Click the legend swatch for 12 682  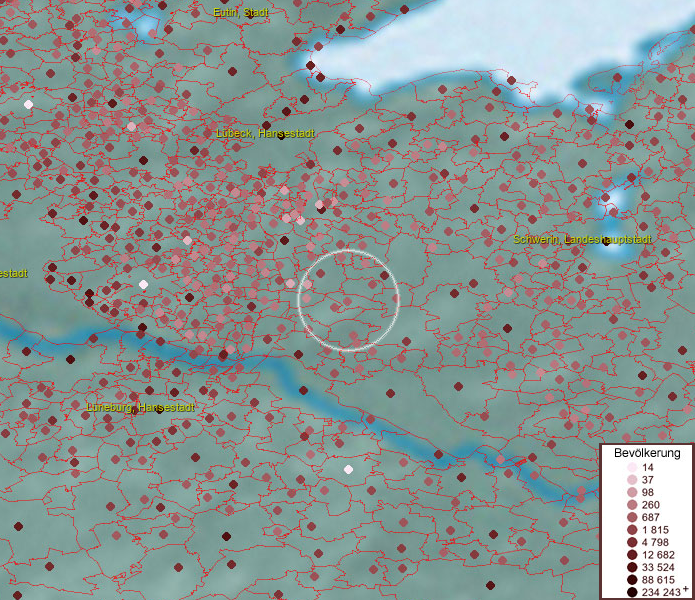click(x=632, y=555)
